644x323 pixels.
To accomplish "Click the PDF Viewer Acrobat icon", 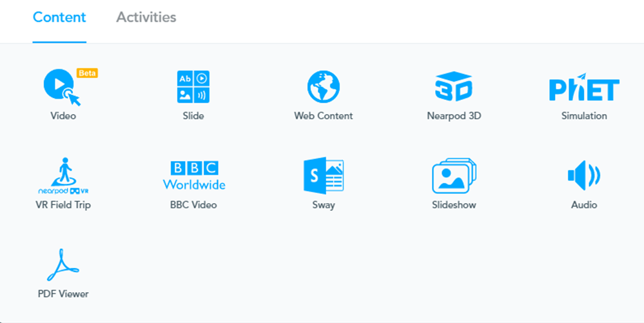I will [63, 264].
